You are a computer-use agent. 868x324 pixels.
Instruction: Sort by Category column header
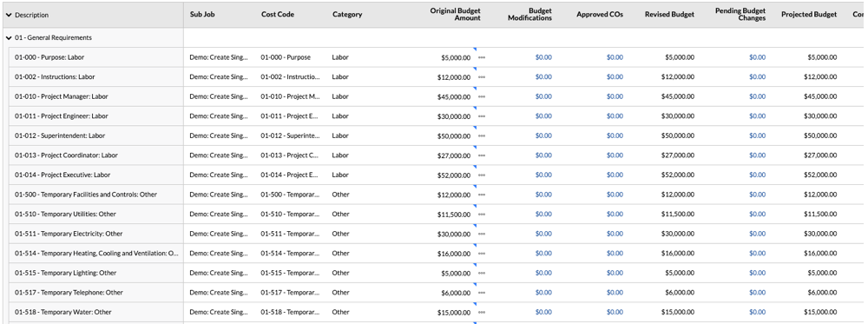coord(347,15)
